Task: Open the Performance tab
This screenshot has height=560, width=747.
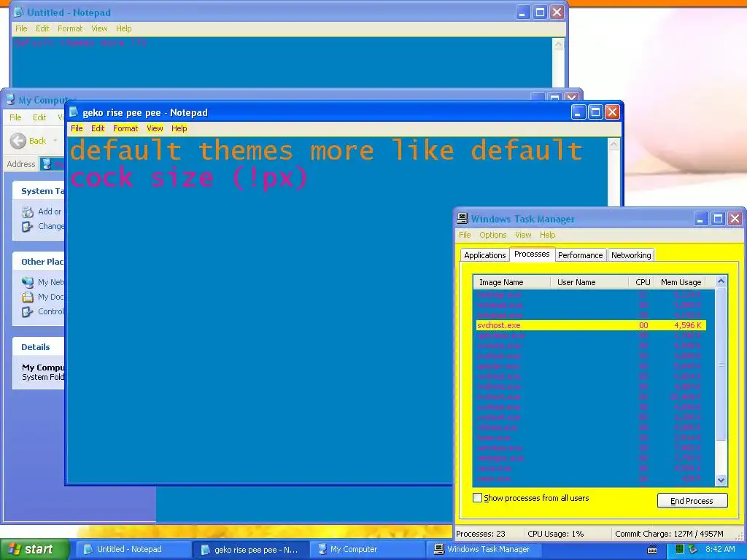Action: click(580, 255)
